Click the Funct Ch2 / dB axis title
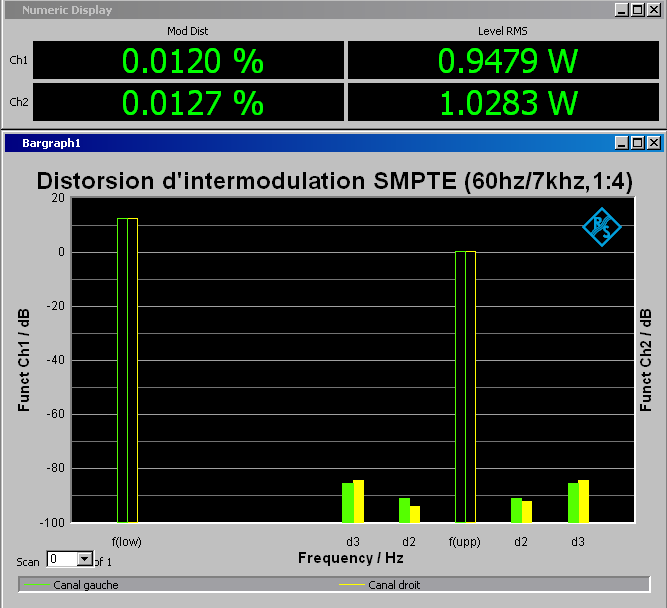This screenshot has height=608, width=667. tap(645, 360)
